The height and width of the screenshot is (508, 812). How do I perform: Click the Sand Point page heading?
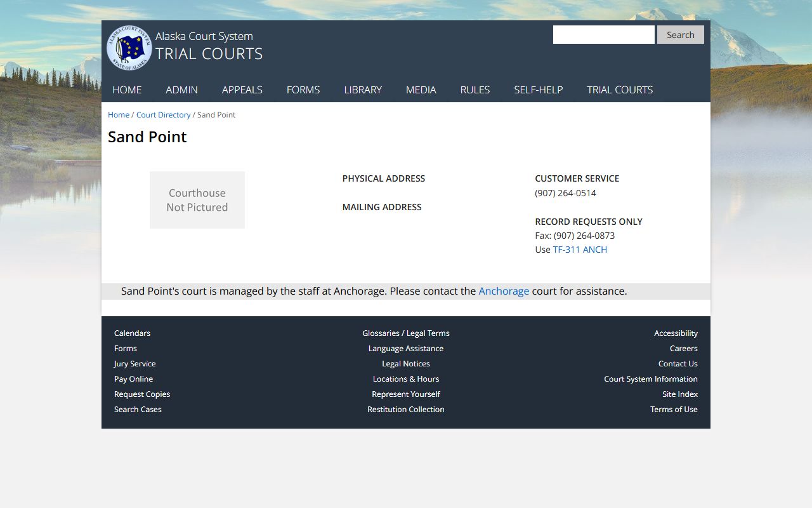point(147,137)
